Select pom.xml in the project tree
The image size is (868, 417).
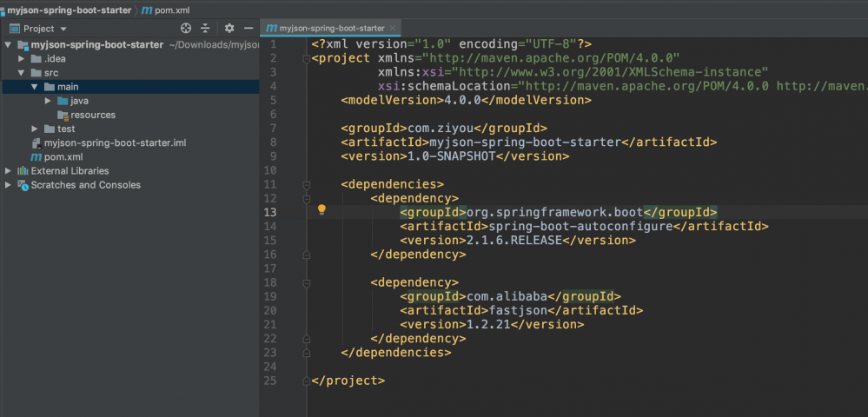[x=63, y=157]
